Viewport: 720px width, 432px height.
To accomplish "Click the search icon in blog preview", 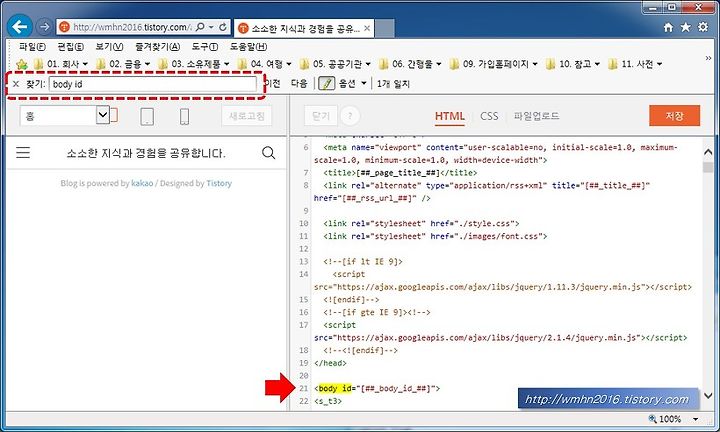I will click(269, 152).
